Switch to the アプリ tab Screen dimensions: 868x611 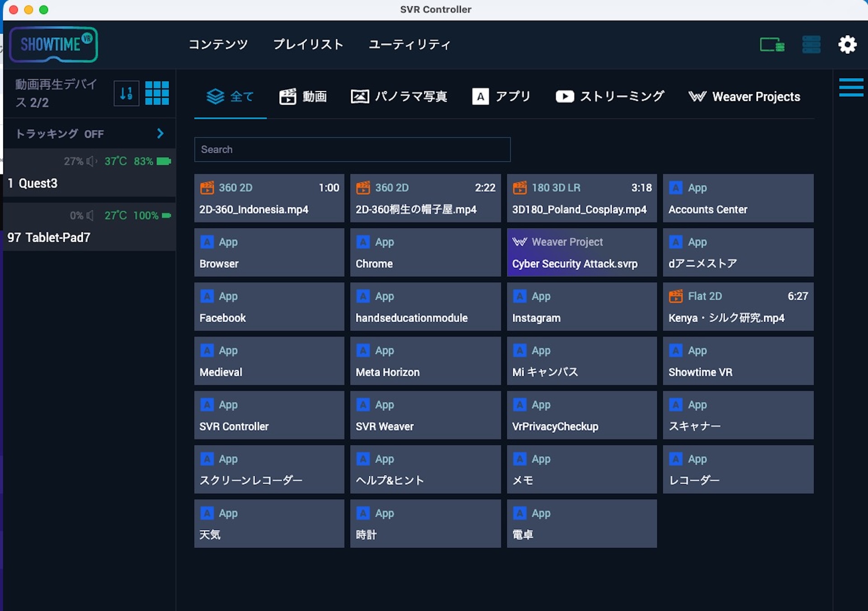coord(501,96)
